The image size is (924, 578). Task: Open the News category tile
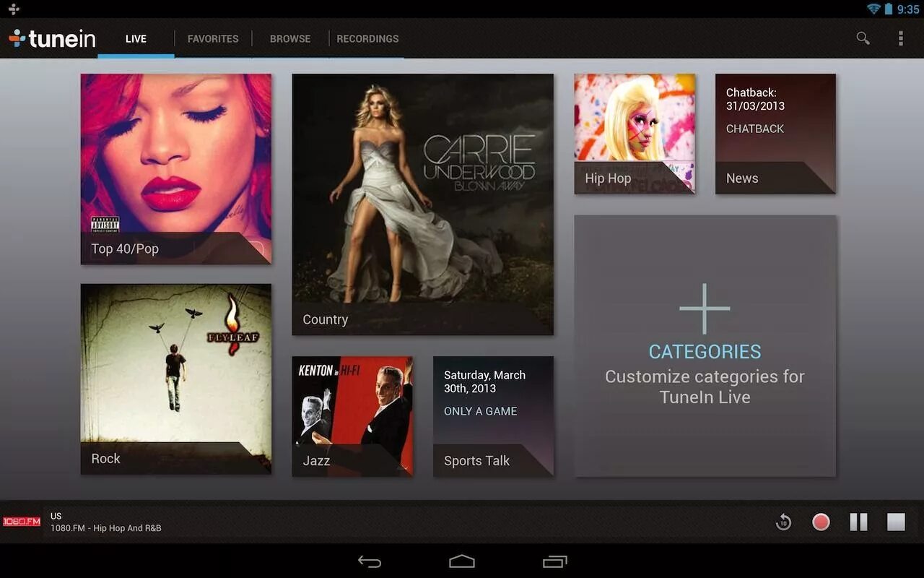775,134
